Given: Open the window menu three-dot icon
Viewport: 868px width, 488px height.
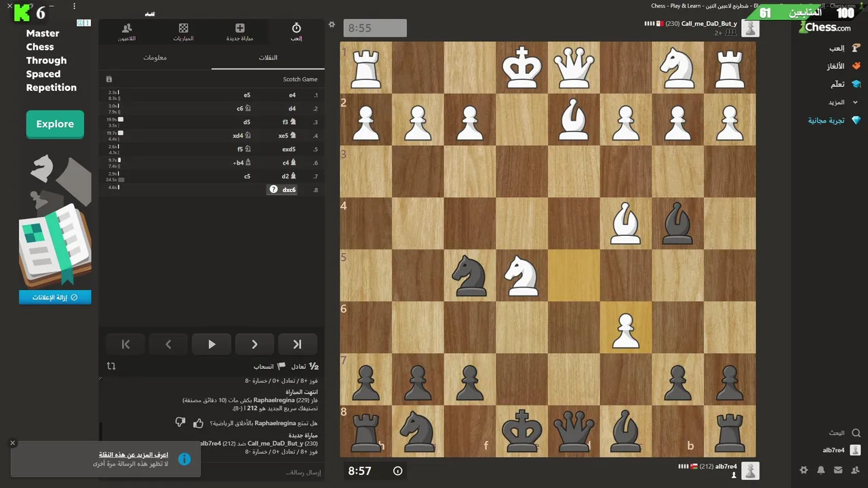Looking at the screenshot, I should (x=74, y=6).
